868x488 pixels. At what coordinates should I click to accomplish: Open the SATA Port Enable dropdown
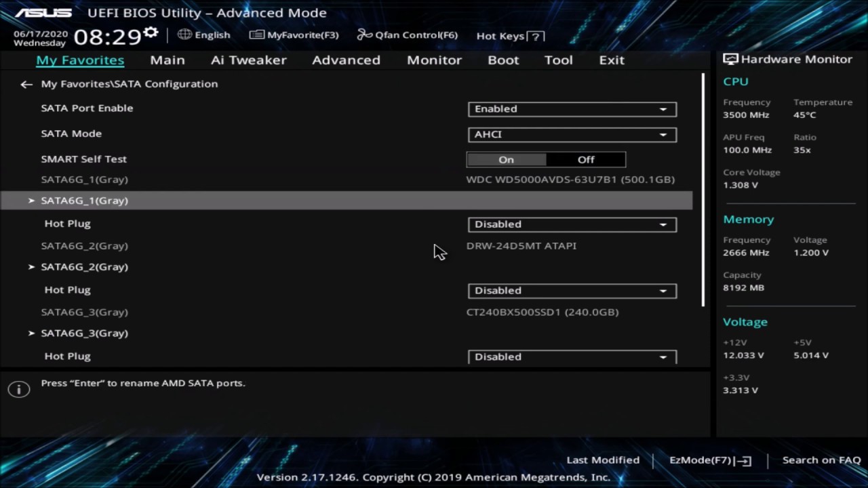[572, 109]
